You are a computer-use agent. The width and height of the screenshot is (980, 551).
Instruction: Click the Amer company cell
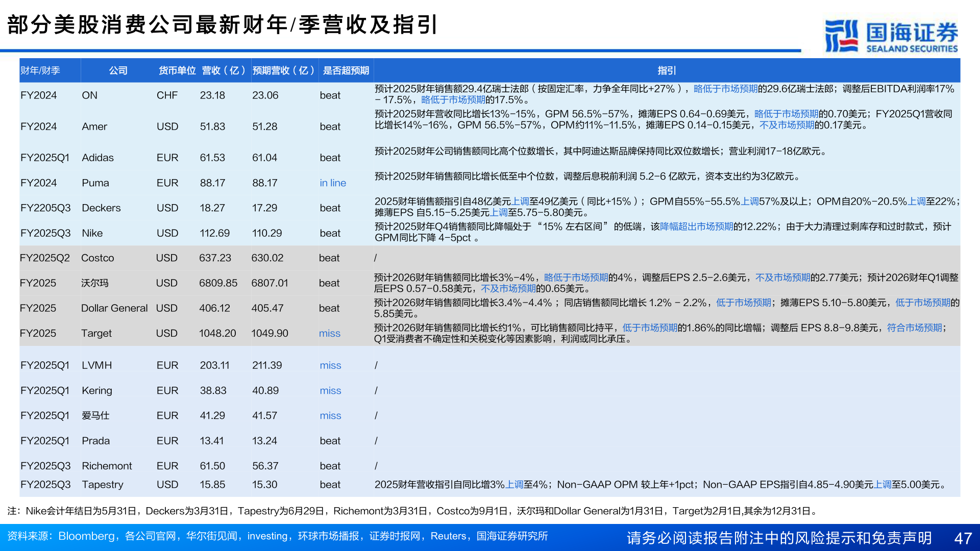[94, 127]
